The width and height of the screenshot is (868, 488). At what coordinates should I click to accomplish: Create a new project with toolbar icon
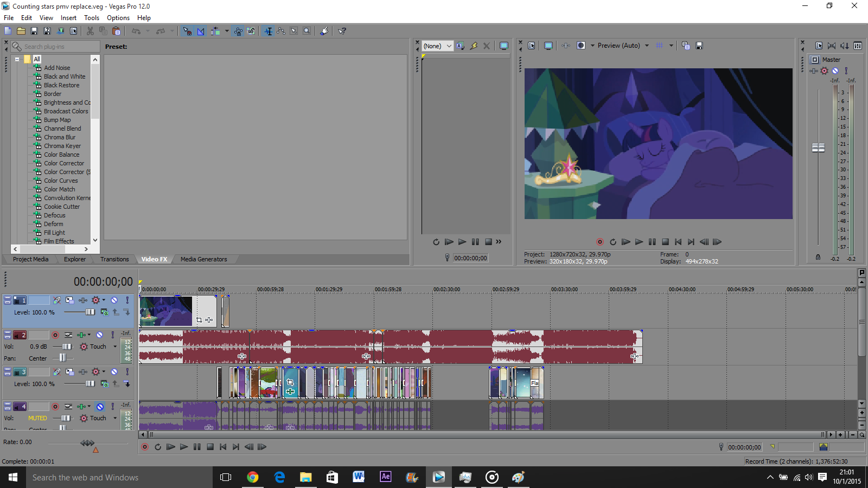(x=8, y=31)
